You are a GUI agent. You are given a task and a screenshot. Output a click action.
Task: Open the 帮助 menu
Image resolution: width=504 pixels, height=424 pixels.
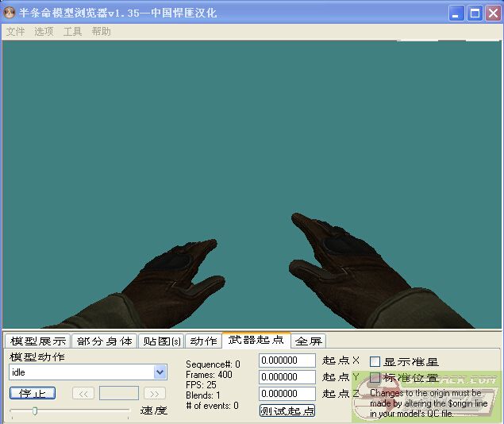click(x=101, y=32)
